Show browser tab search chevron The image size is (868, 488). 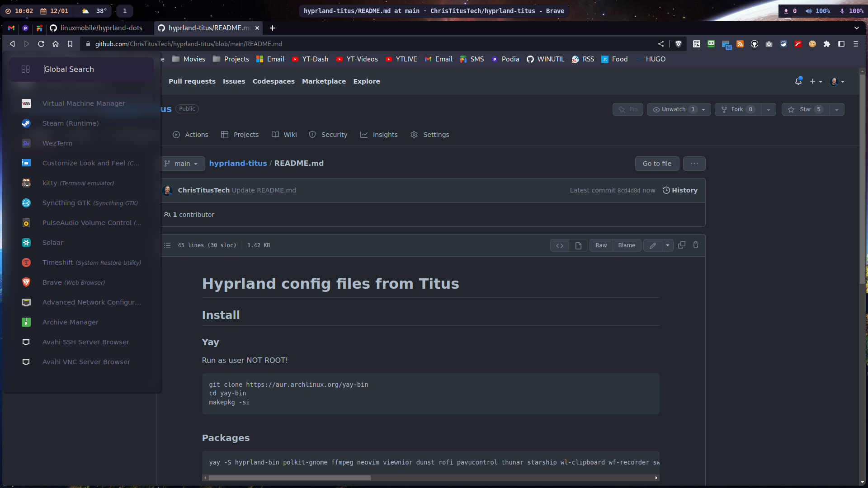(x=856, y=28)
